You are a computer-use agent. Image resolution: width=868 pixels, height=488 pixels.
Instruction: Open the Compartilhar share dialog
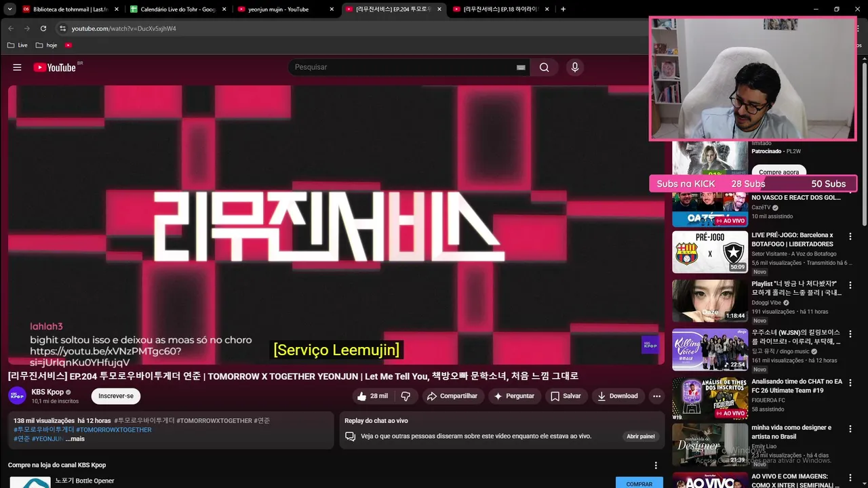[x=452, y=396]
